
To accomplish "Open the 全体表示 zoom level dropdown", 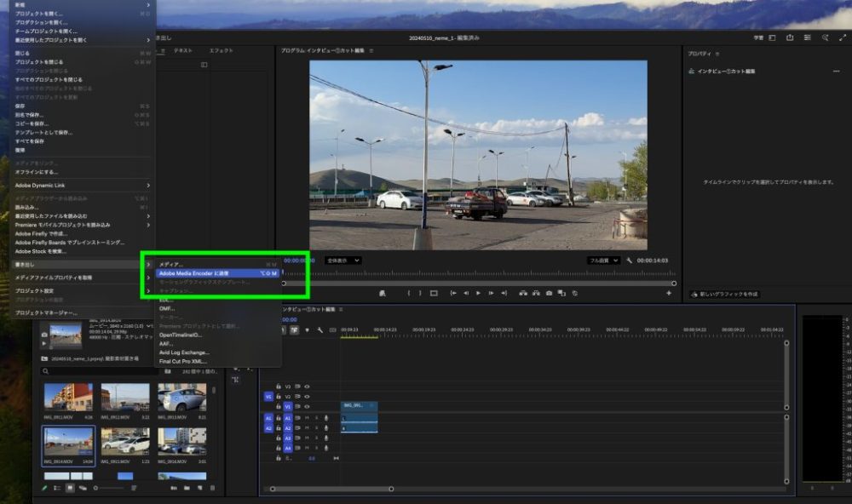I will pyautogui.click(x=343, y=261).
